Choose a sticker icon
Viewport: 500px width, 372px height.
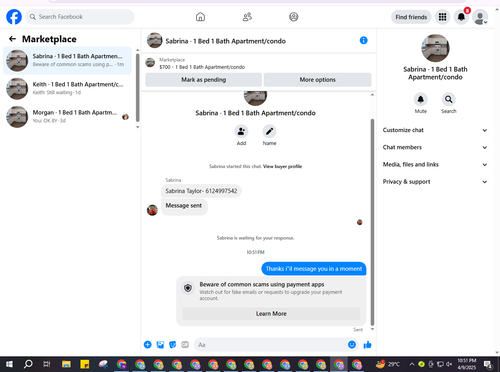tap(173, 345)
